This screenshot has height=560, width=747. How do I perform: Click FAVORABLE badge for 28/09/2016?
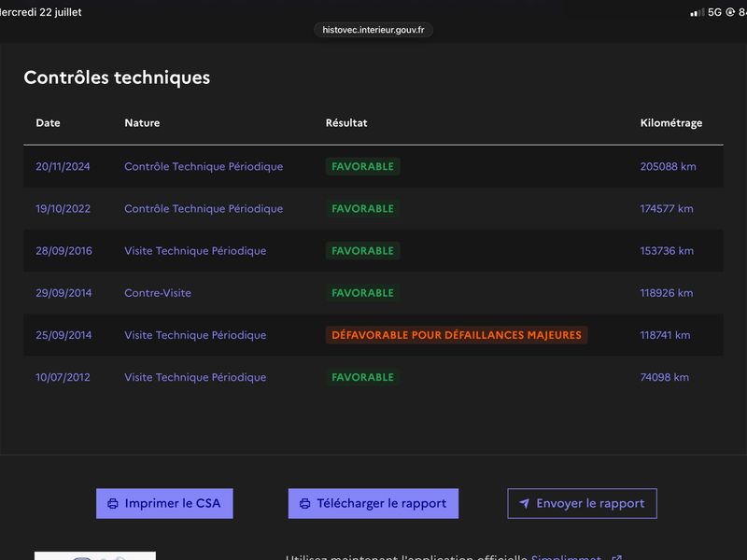(x=362, y=251)
